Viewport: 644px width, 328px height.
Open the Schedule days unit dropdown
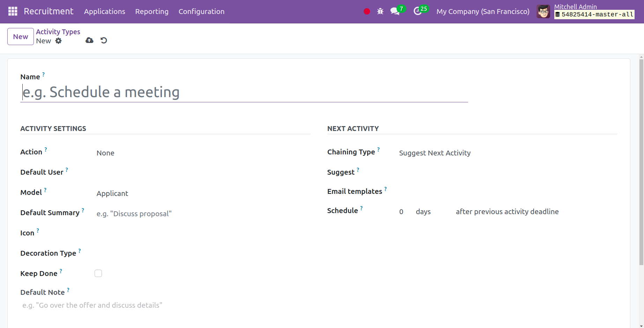tap(432, 212)
